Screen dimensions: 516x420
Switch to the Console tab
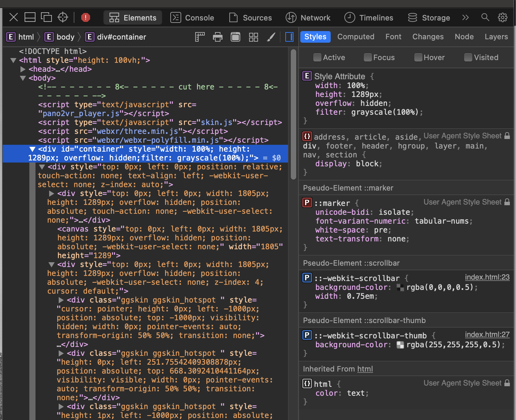click(x=192, y=18)
